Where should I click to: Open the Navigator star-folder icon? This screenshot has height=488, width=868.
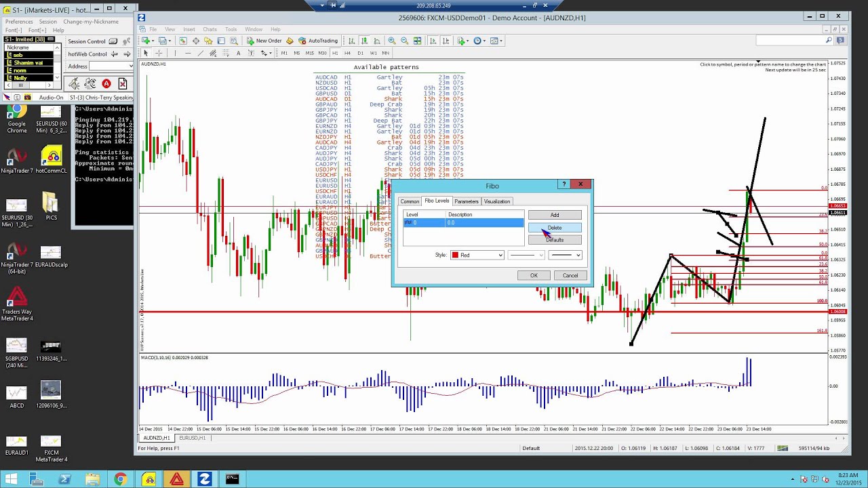point(208,41)
